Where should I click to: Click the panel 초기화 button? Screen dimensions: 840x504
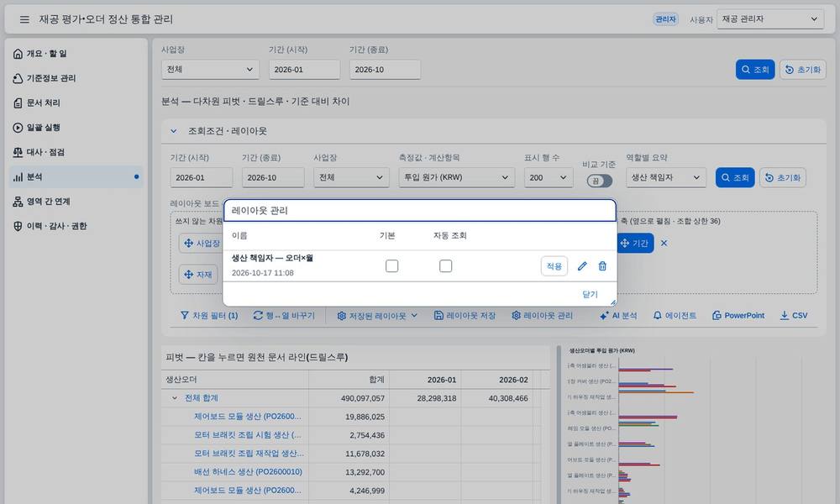pos(783,177)
